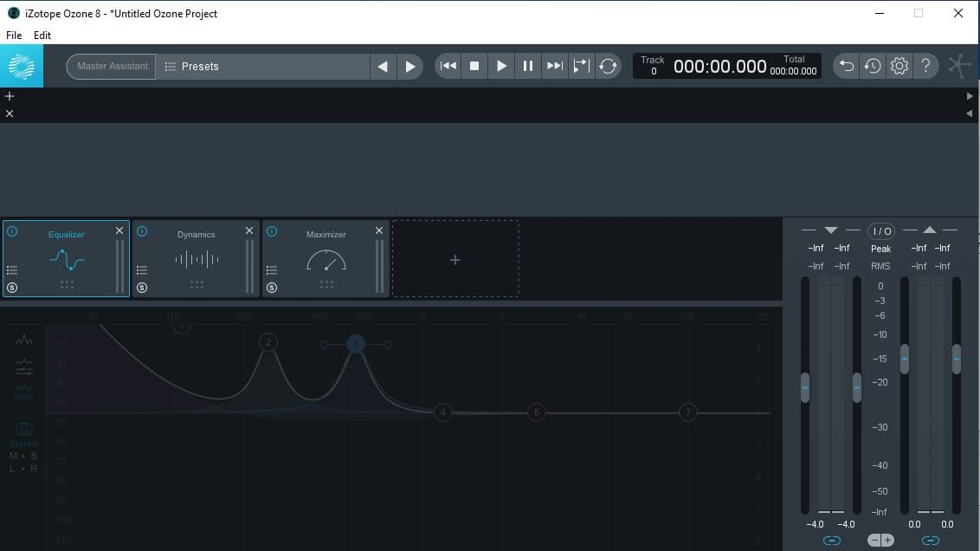Screen dimensions: 980x551
Task: Click right output gain slider handle
Action: coord(957,359)
